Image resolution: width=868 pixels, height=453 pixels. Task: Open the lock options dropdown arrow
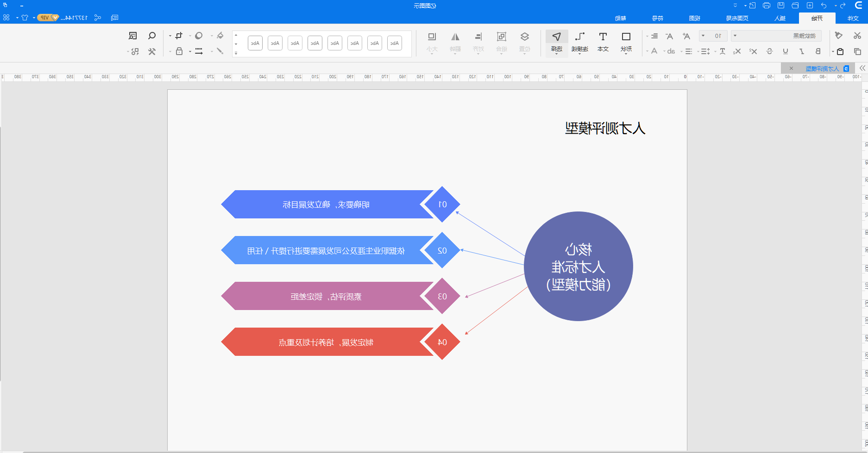pos(170,51)
